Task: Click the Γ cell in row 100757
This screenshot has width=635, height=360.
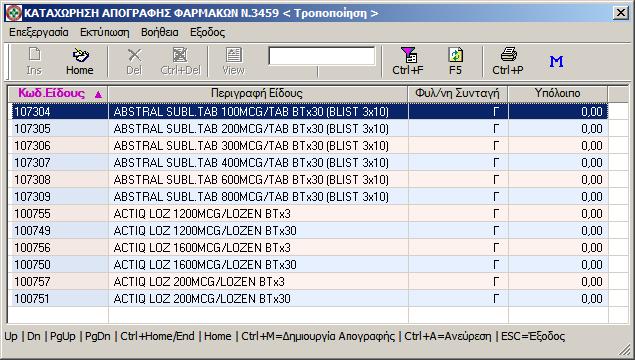Action: coord(458,282)
